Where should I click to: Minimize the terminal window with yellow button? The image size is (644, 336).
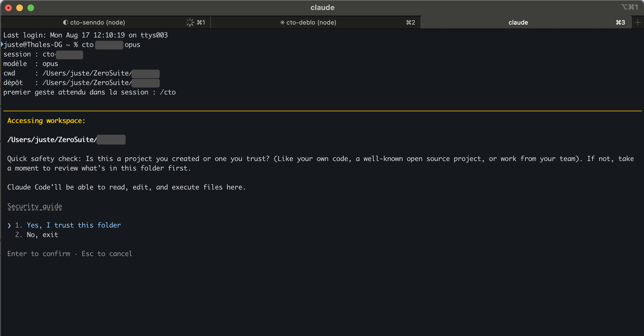pyautogui.click(x=20, y=8)
